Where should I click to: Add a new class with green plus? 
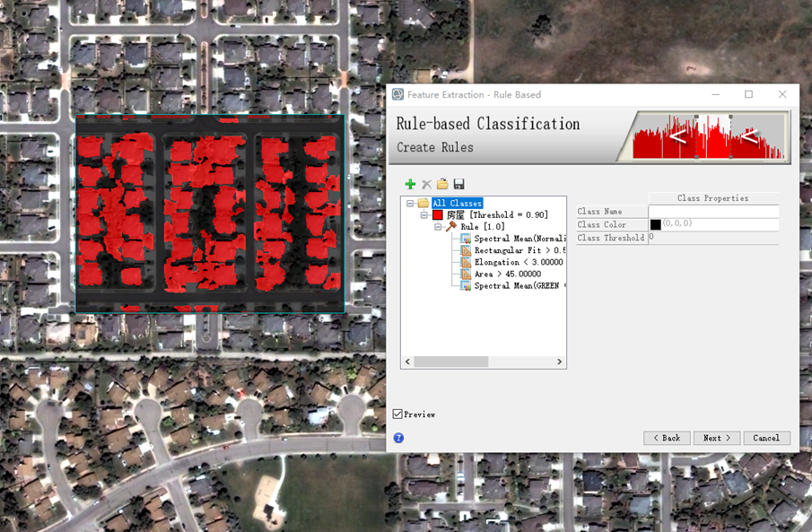[410, 184]
